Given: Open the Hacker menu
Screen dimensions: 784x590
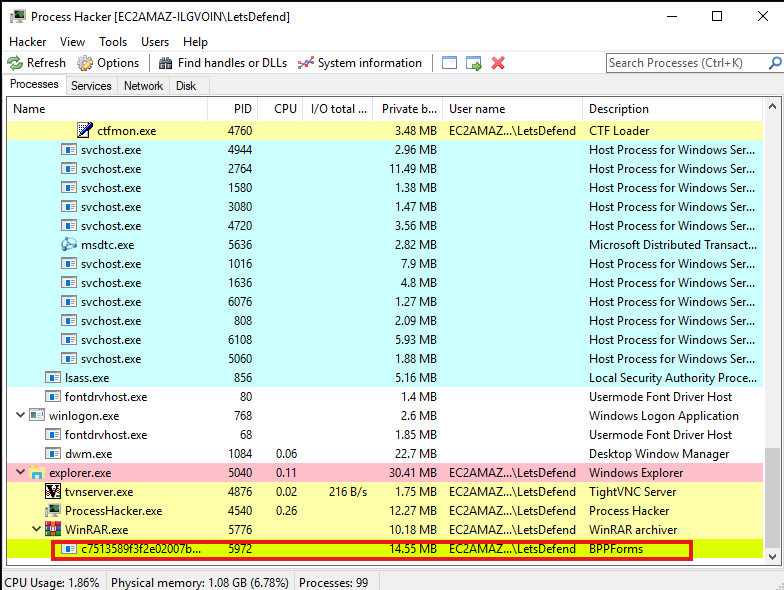Looking at the screenshot, I should click(28, 42).
